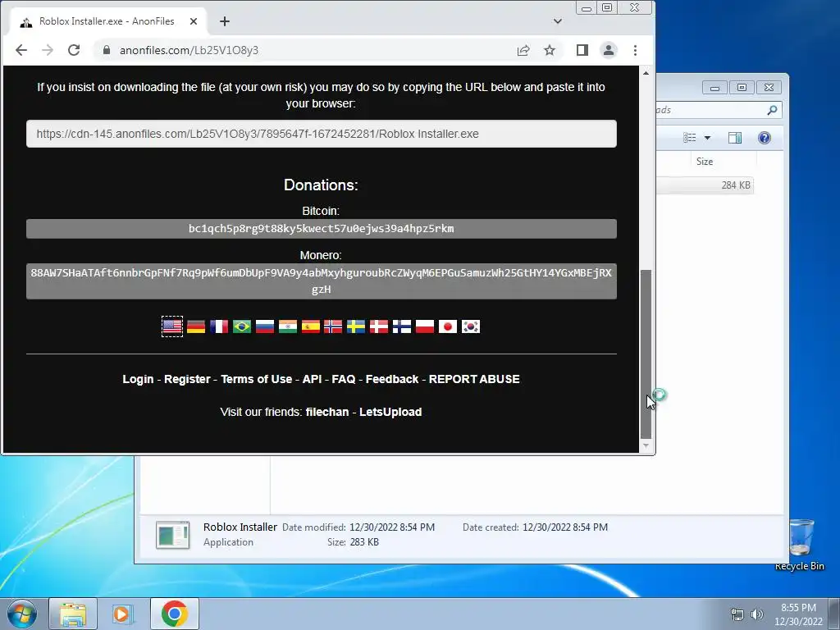Click the Roblox Installer thumbnail in details pane
The image size is (840, 630).
[x=172, y=535]
